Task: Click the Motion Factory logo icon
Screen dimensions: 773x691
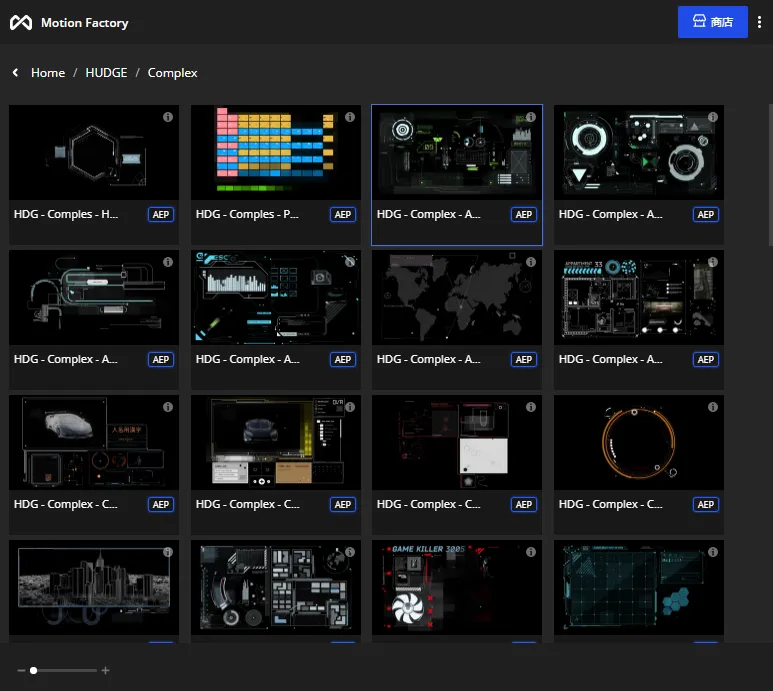Action: click(21, 23)
